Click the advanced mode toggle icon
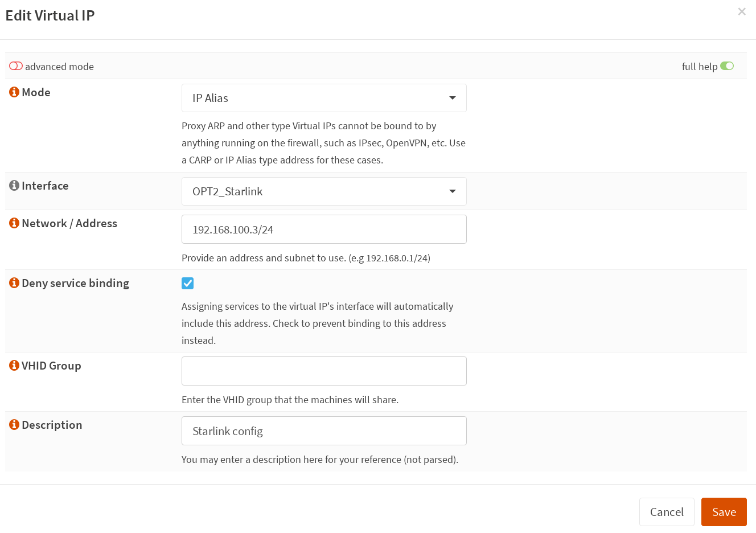Image resolution: width=756 pixels, height=533 pixels. coord(15,66)
